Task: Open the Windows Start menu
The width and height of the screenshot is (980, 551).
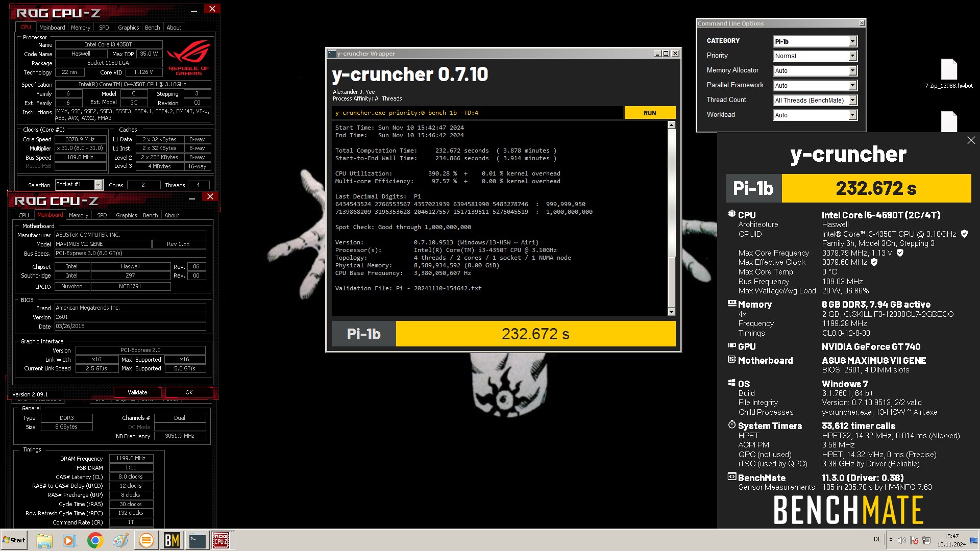Action: click(14, 540)
